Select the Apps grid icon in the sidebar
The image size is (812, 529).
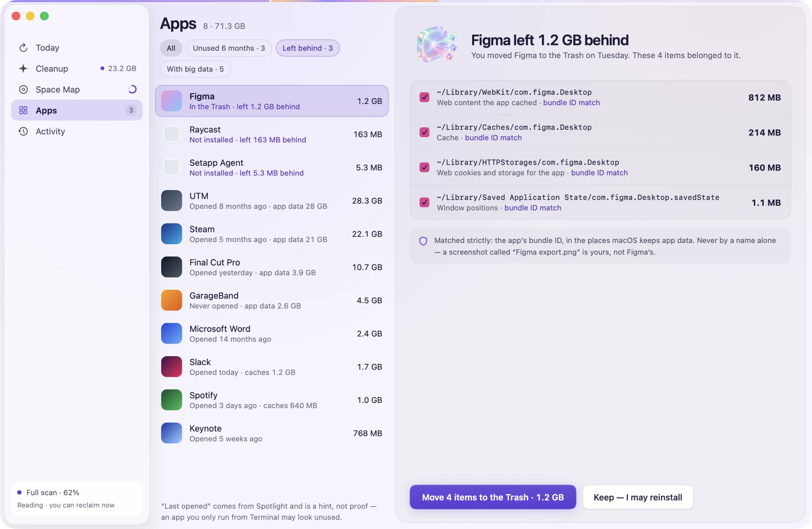tap(23, 110)
